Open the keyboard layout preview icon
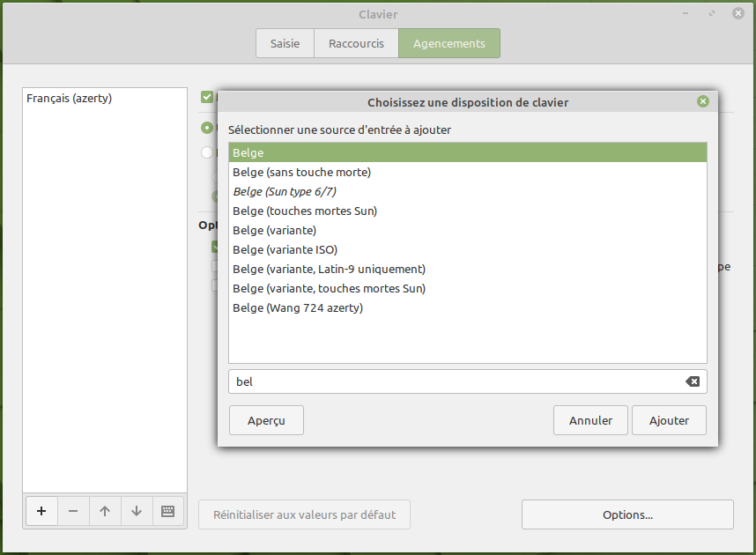 167,511
